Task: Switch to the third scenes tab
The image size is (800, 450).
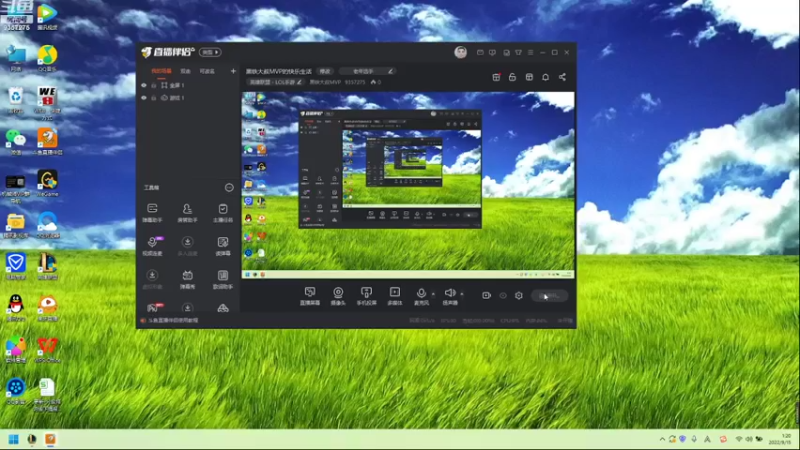Action: click(207, 71)
